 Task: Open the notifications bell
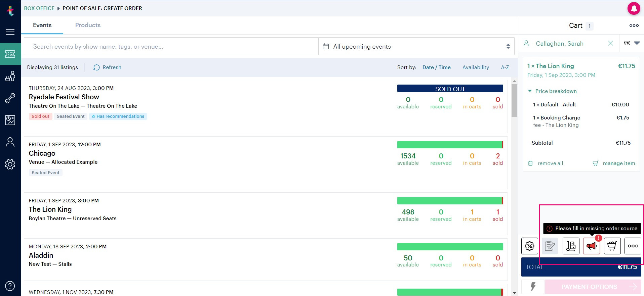pos(634,8)
